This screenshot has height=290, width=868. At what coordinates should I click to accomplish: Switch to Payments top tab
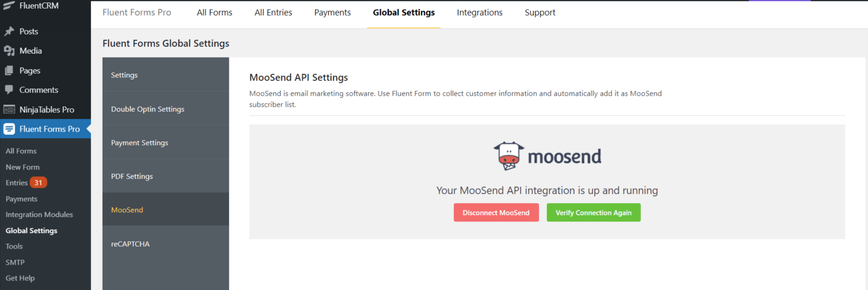[x=332, y=12]
